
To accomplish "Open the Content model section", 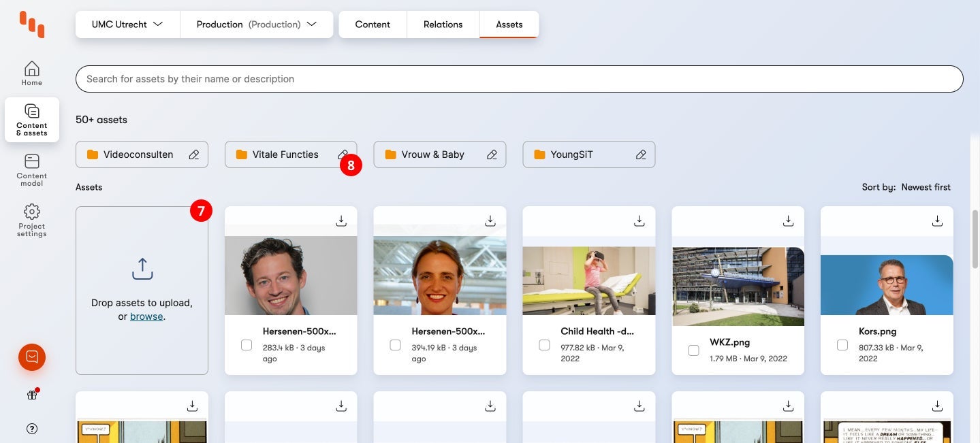I will 31,169.
